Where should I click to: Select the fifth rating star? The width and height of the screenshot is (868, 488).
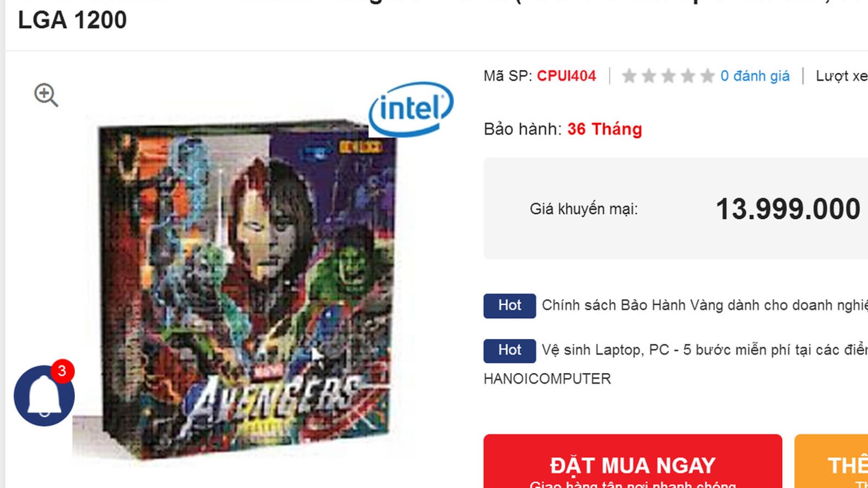click(x=707, y=76)
